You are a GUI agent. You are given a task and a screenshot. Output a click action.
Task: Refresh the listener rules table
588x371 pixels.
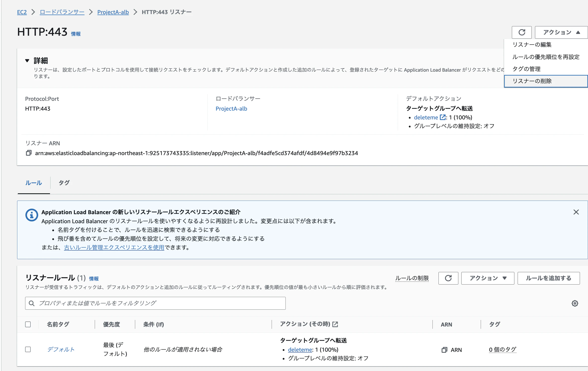pos(448,278)
